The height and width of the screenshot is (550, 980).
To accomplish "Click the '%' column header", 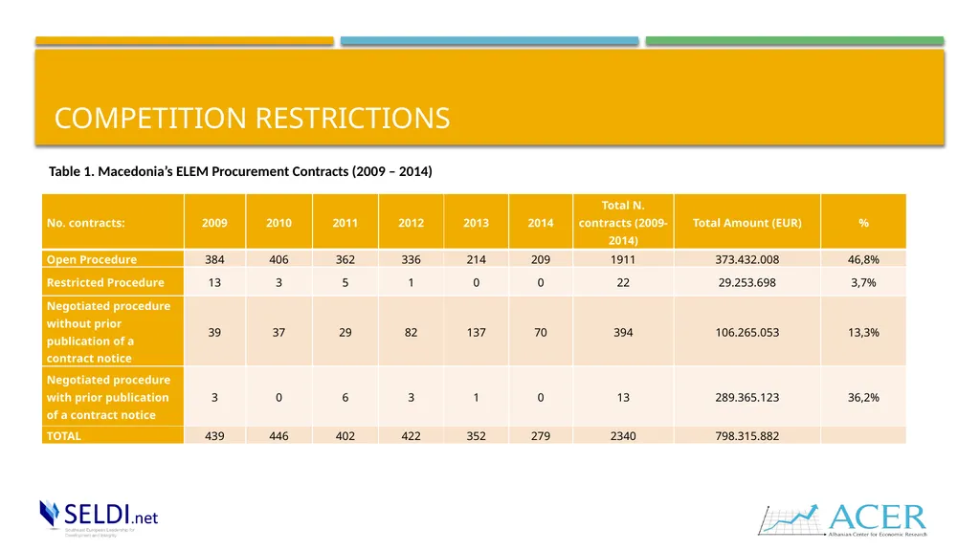I will [863, 222].
